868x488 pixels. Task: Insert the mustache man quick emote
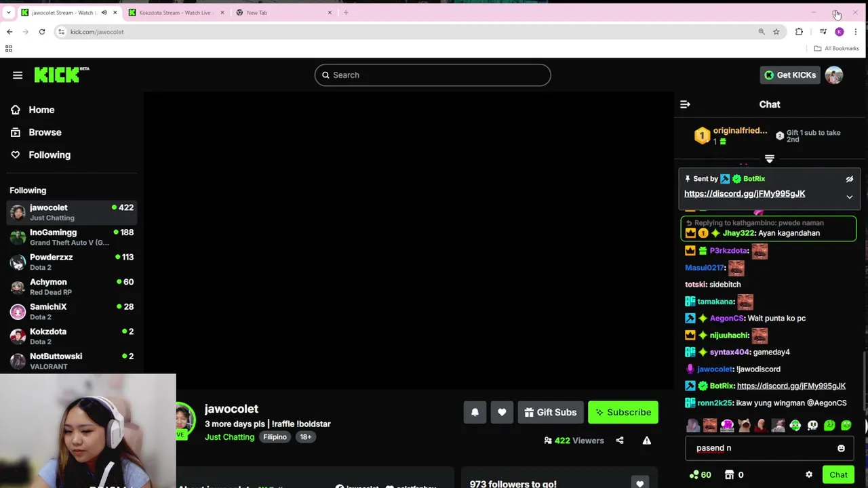[710, 426]
